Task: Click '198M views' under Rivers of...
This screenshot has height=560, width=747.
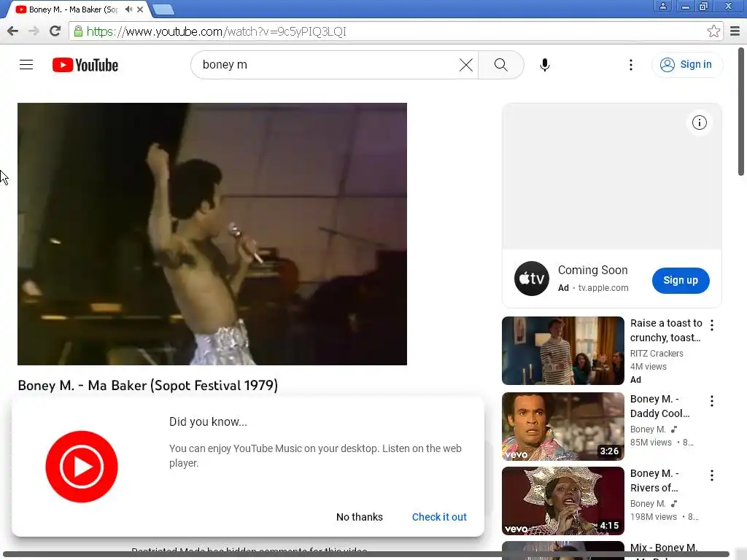Action: point(653,517)
